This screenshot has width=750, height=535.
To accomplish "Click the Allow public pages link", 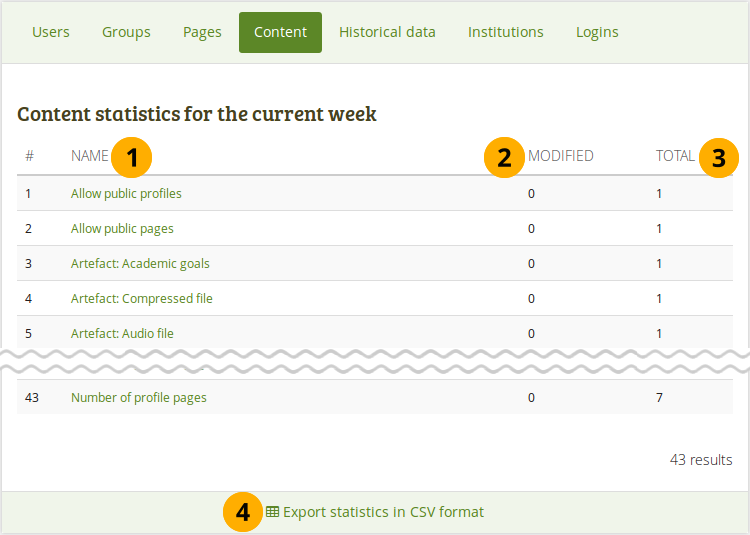I will [x=122, y=229].
